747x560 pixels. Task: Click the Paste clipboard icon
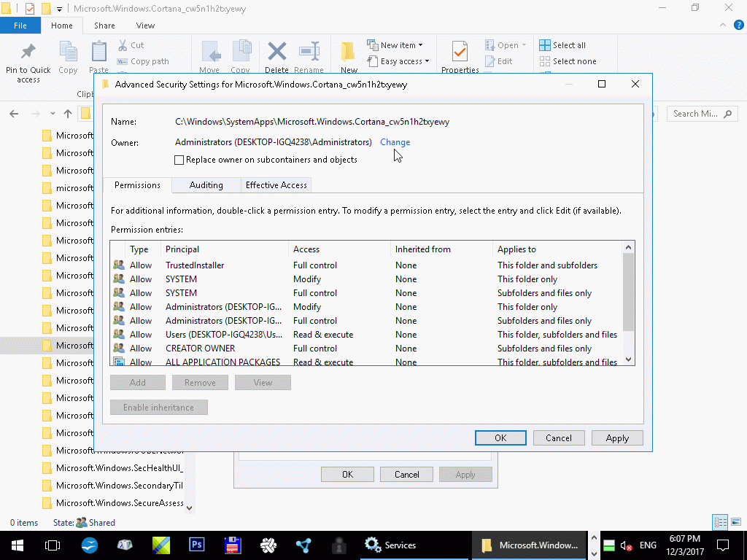[99, 52]
